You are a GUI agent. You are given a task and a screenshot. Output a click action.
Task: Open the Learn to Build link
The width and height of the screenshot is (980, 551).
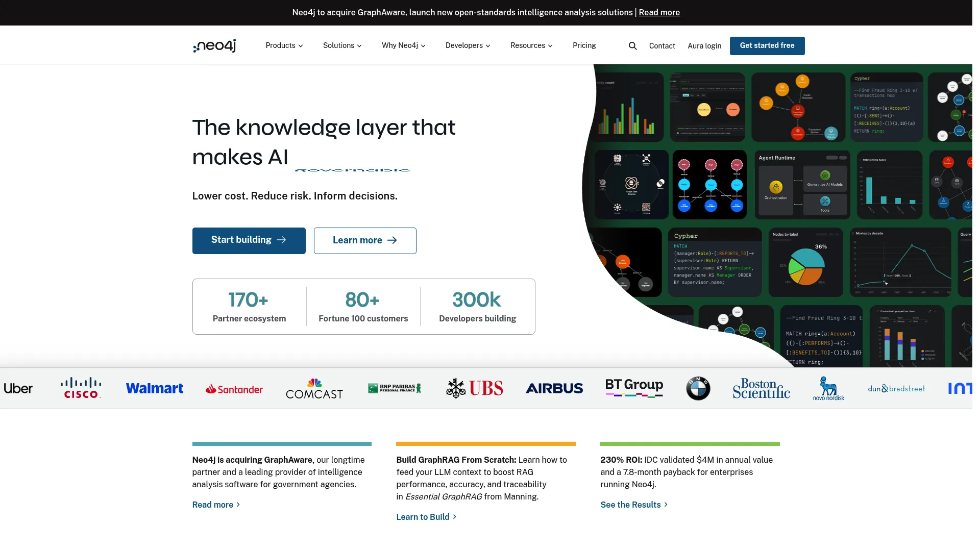pyautogui.click(x=426, y=517)
